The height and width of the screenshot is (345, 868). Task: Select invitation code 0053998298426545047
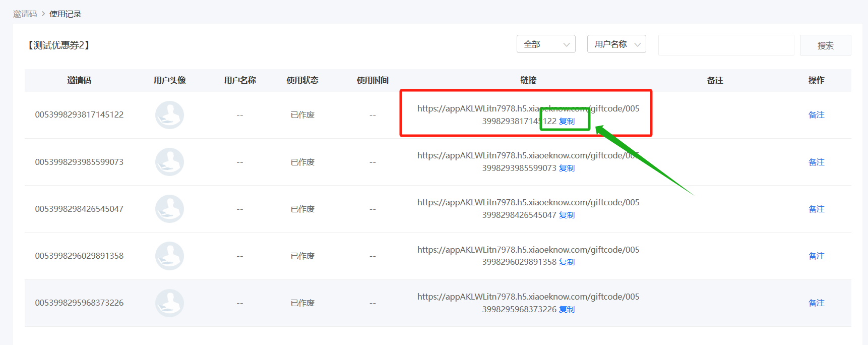79,209
